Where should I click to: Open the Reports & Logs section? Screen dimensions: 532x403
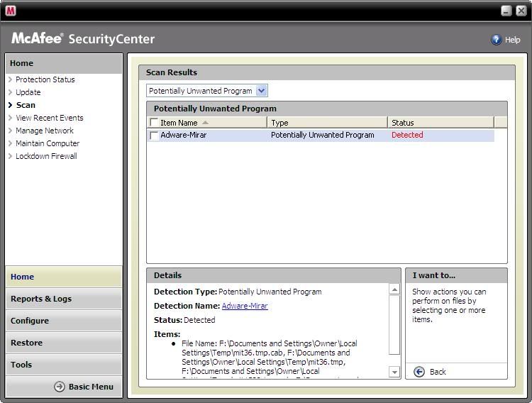63,299
